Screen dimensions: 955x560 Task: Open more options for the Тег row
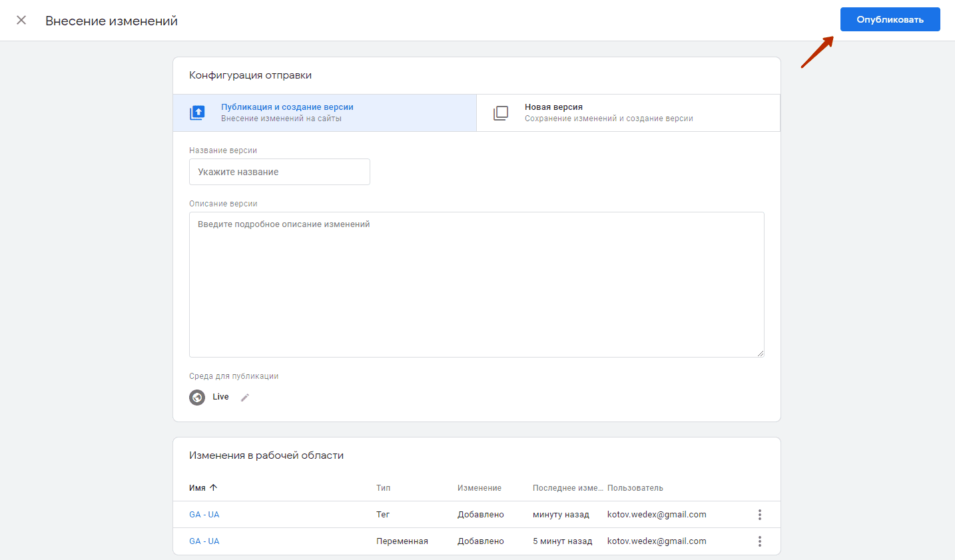coord(760,515)
